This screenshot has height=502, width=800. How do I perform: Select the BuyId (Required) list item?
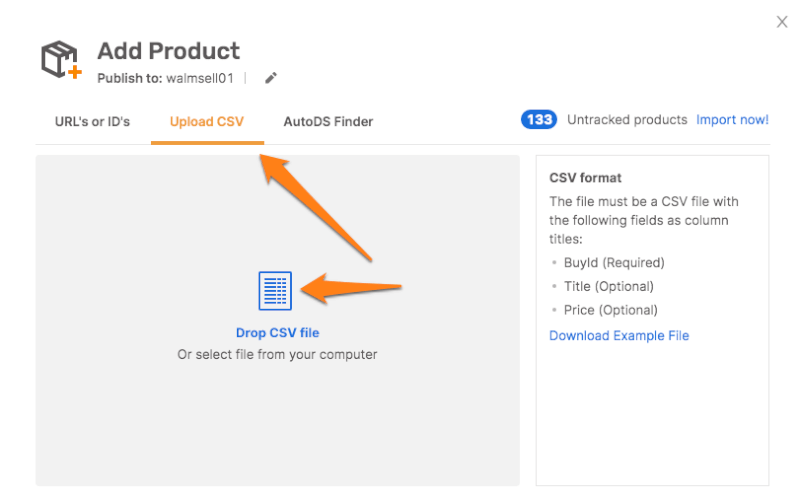(614, 263)
